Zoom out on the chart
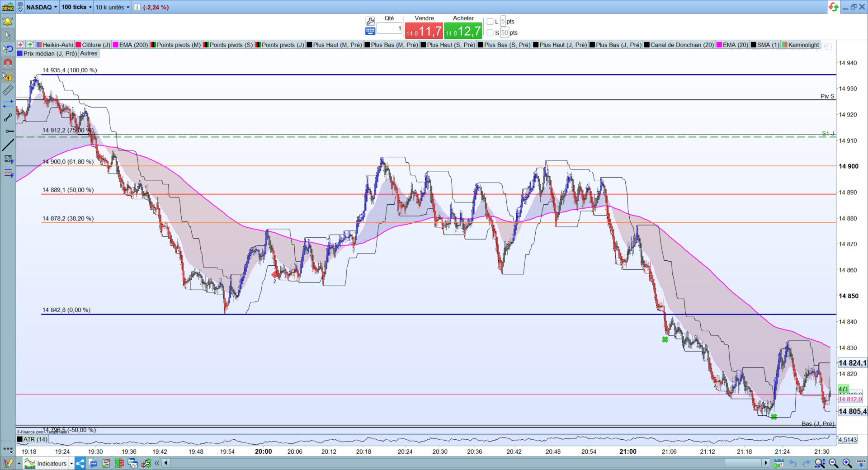 [x=834, y=463]
